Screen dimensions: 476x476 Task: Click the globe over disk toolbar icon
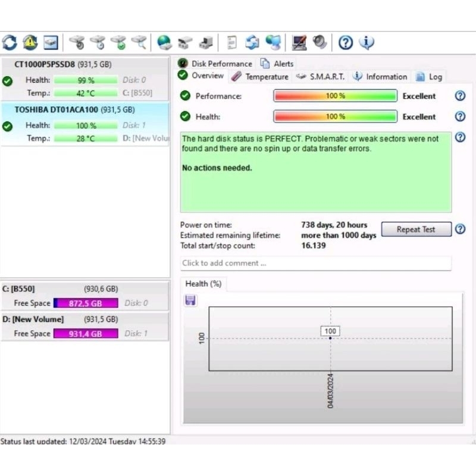(x=164, y=42)
